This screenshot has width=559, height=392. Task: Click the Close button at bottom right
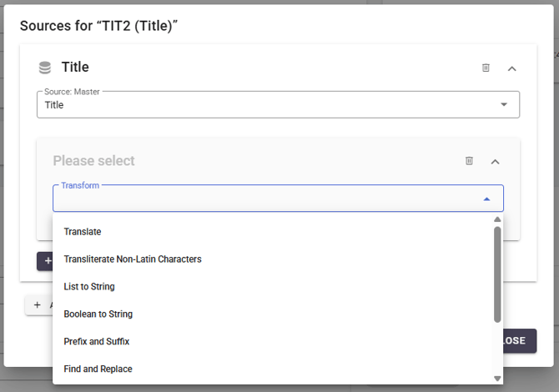[x=520, y=340]
